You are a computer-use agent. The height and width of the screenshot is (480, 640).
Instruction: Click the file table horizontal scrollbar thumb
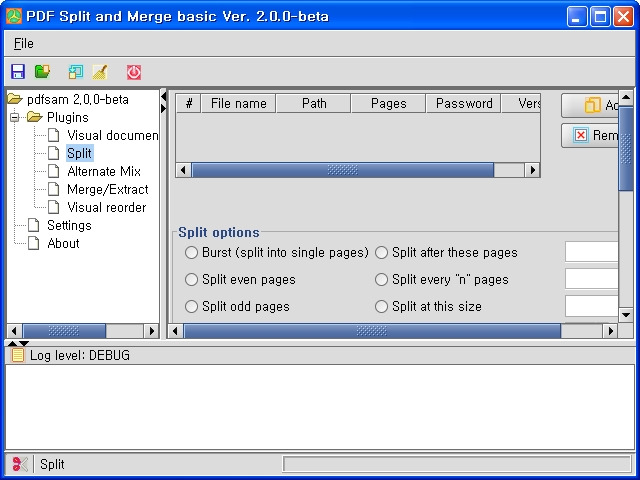point(343,170)
